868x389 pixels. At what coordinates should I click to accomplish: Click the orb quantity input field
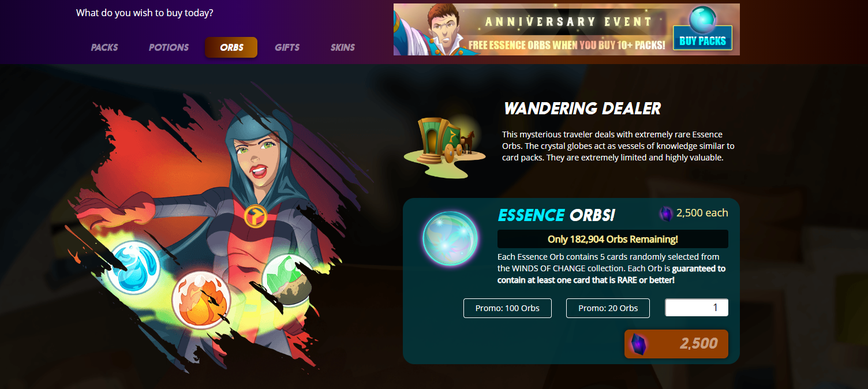(697, 308)
